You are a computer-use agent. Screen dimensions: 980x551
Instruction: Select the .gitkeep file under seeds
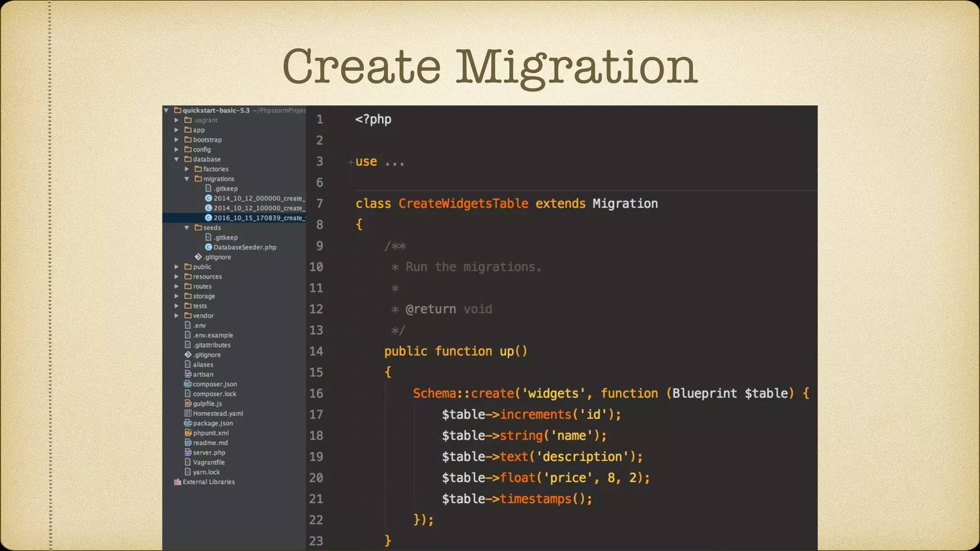click(226, 237)
